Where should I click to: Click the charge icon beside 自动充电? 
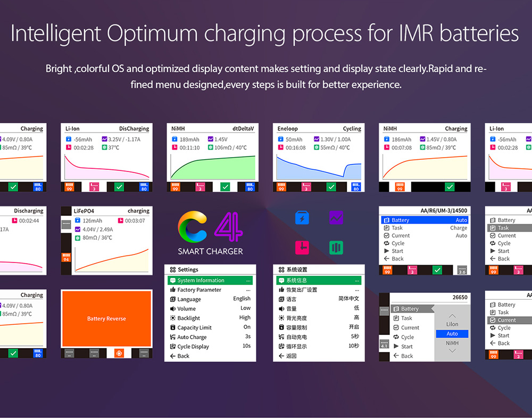tap(281, 337)
